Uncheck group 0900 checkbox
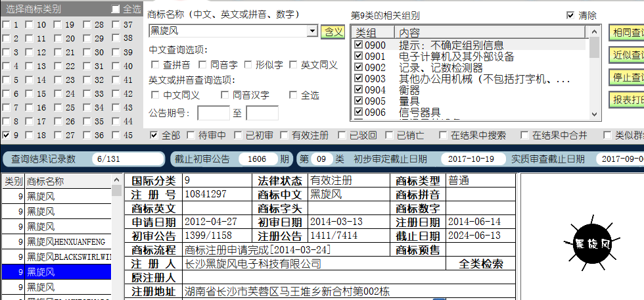Image resolution: width=644 pixels, height=300 pixels. point(359,45)
